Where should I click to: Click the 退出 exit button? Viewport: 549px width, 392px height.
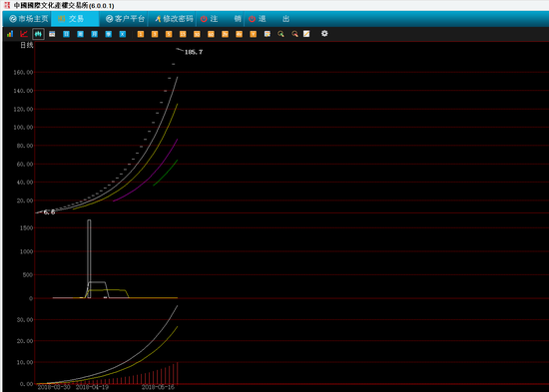tap(269, 19)
